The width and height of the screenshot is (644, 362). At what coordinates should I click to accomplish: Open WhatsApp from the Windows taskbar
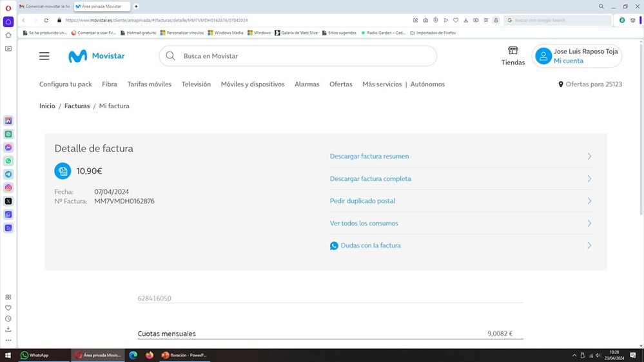pos(35,355)
